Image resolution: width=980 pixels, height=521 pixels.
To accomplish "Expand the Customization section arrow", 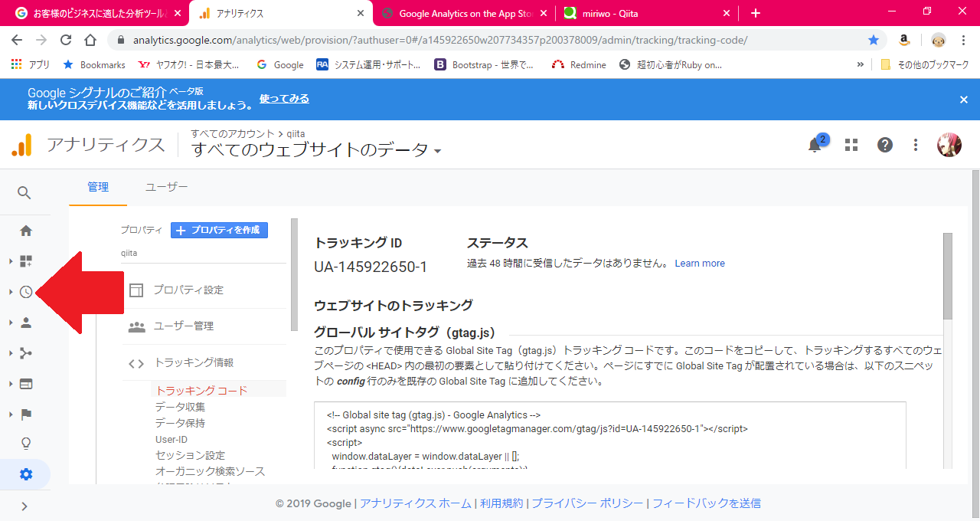I will pos(11,261).
